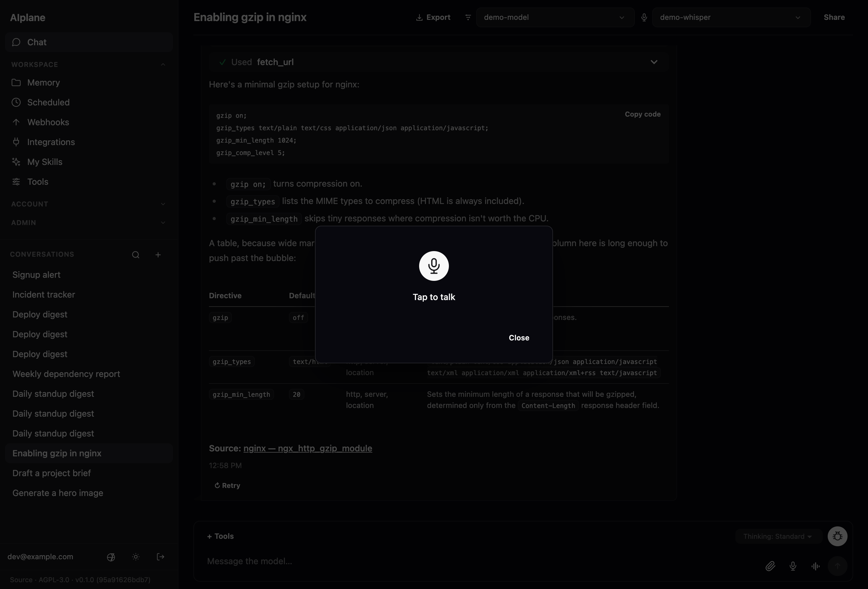Search conversations with the magnifier icon

pyautogui.click(x=135, y=255)
